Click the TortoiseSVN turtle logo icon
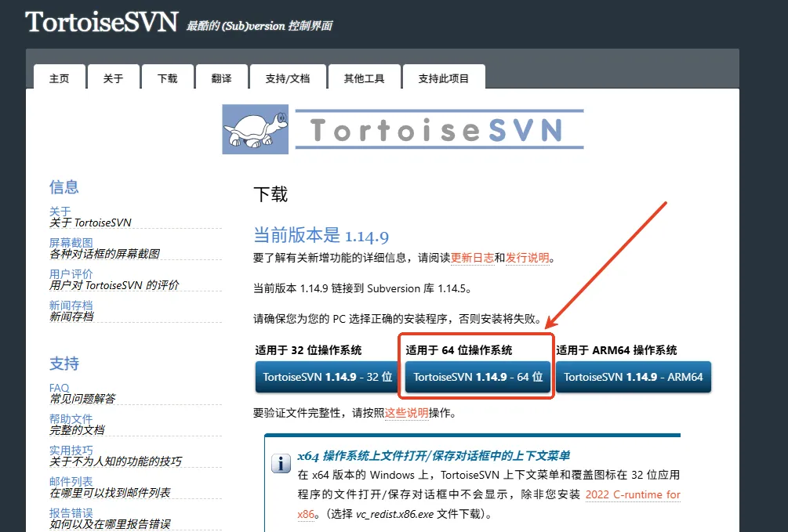This screenshot has height=532, width=788. pos(256,129)
